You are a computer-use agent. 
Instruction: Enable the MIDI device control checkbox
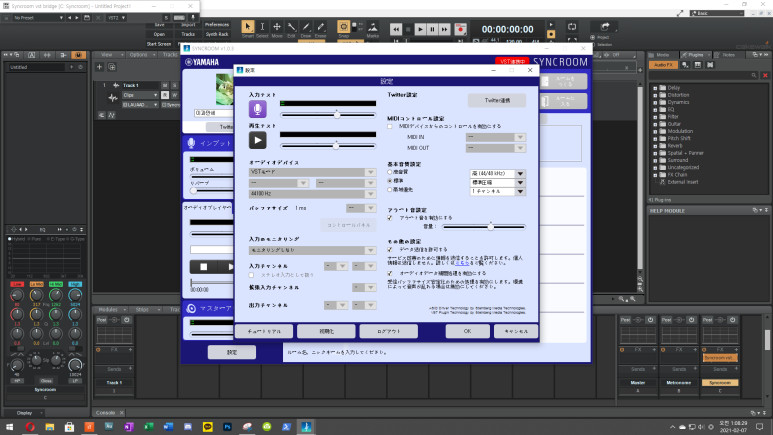point(390,126)
